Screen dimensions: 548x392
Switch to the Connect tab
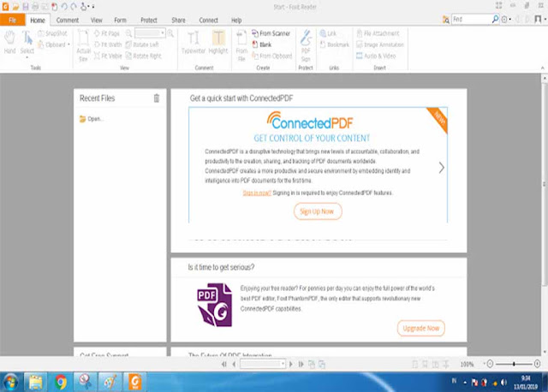pos(209,21)
